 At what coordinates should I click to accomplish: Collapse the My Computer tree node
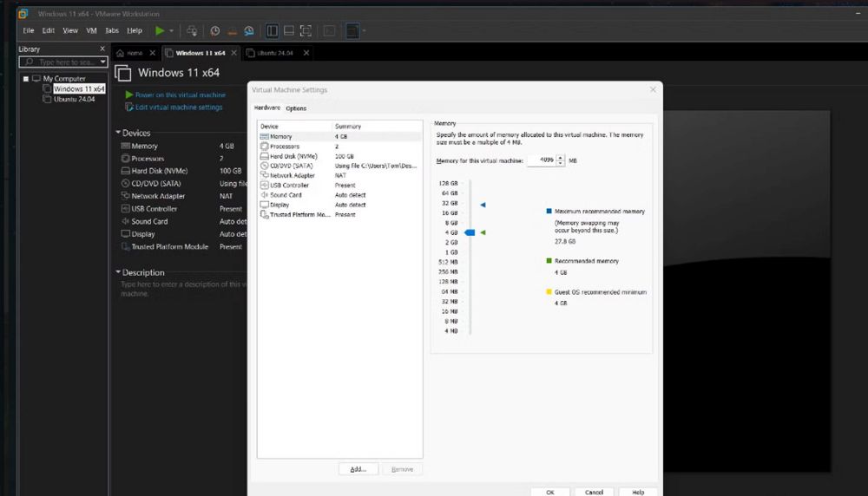click(x=27, y=79)
